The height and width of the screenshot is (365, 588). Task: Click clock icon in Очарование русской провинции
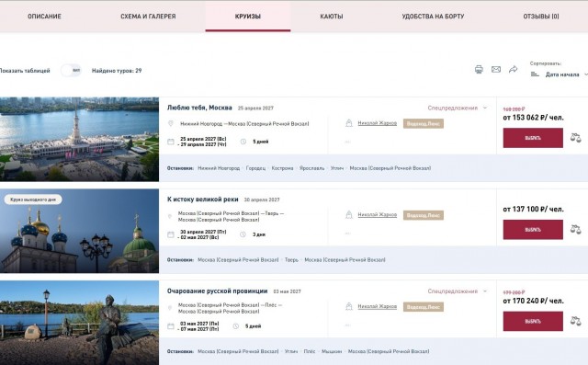235,326
